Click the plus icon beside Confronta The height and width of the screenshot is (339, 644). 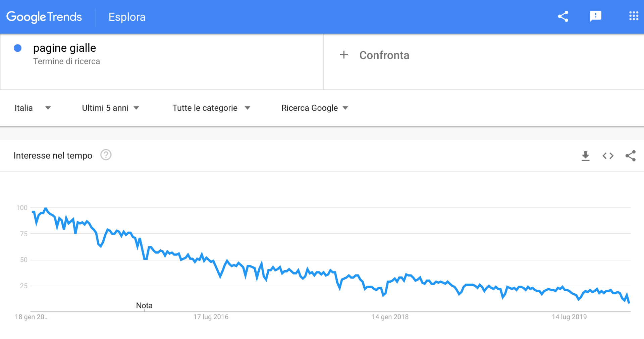click(x=344, y=55)
